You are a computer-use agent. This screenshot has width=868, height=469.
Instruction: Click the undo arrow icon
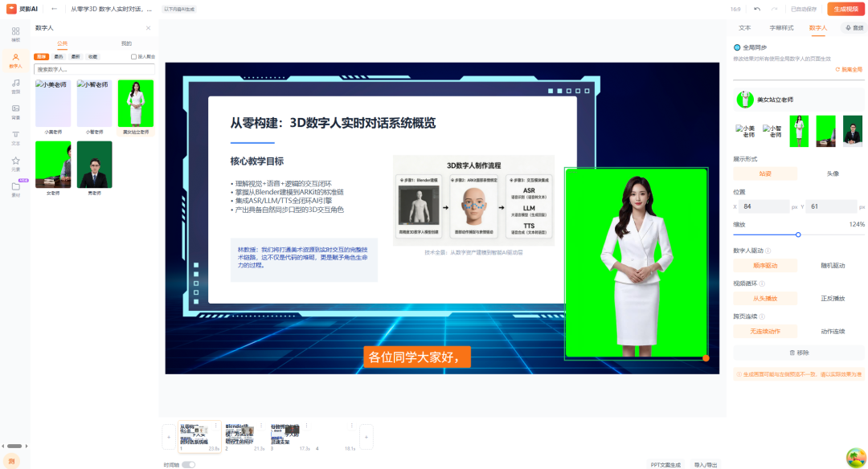(757, 9)
